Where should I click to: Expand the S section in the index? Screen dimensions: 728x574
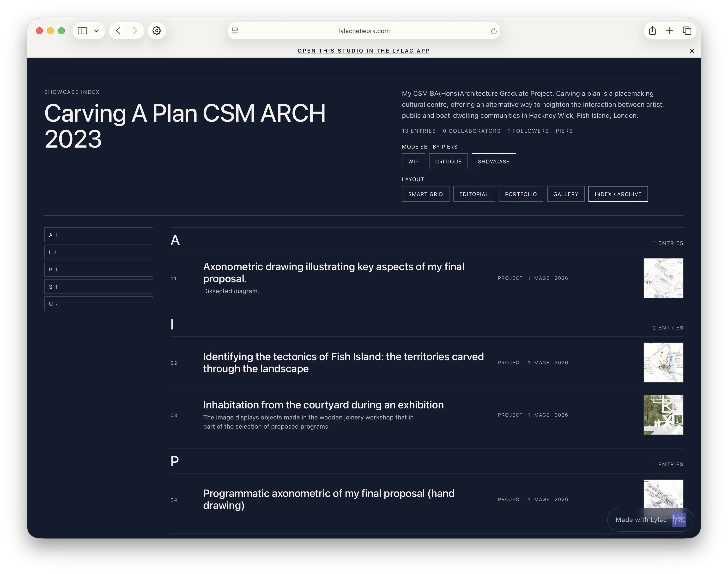click(98, 287)
